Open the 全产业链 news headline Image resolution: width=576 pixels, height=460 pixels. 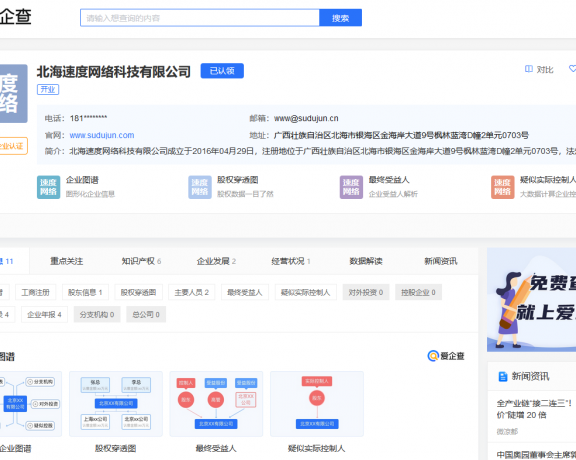(x=534, y=409)
